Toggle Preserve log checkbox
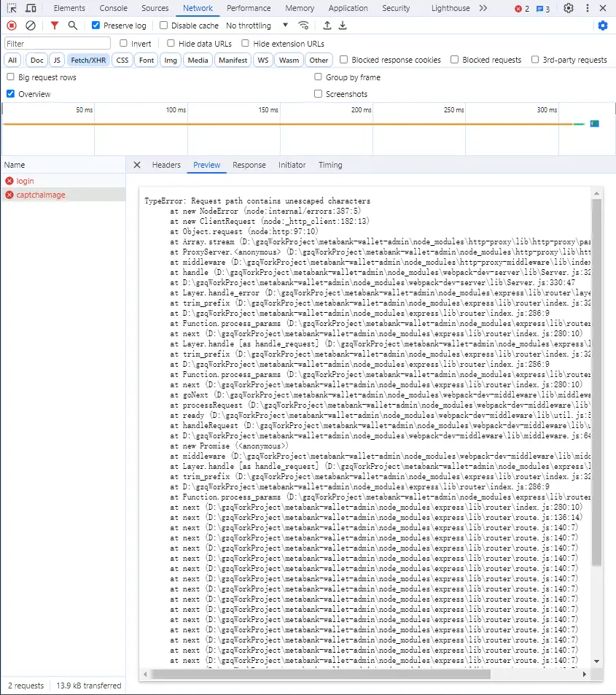 point(95,26)
